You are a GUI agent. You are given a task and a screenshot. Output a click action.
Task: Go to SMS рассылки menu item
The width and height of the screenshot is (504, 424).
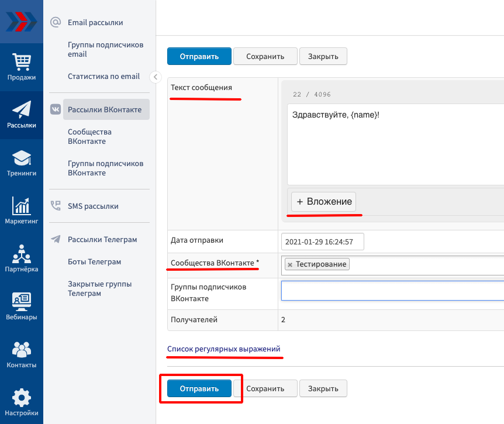pos(93,206)
